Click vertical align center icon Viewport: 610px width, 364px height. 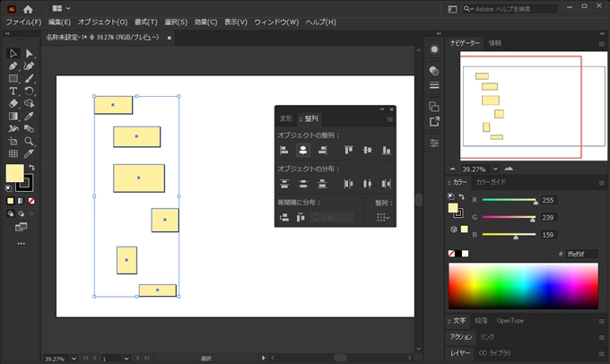[x=367, y=150]
